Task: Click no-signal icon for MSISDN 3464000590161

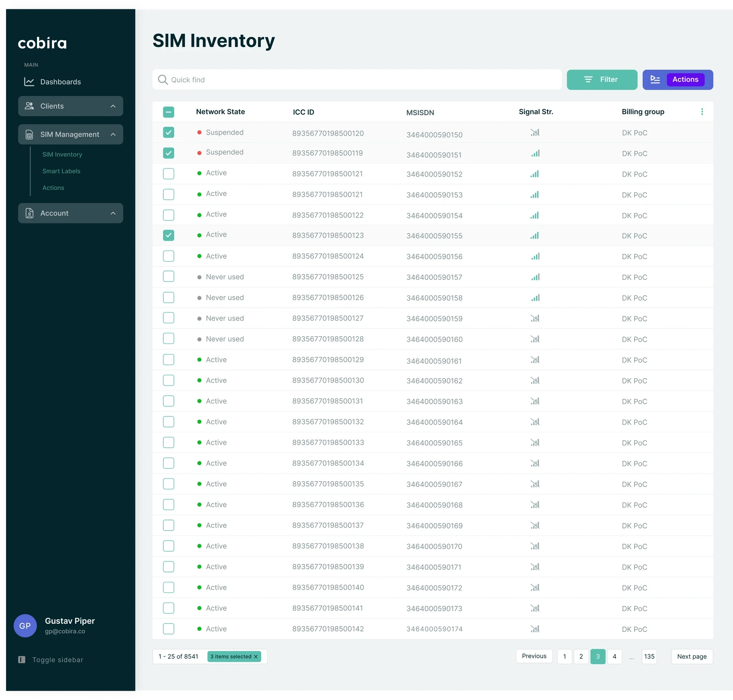Action: (x=535, y=360)
